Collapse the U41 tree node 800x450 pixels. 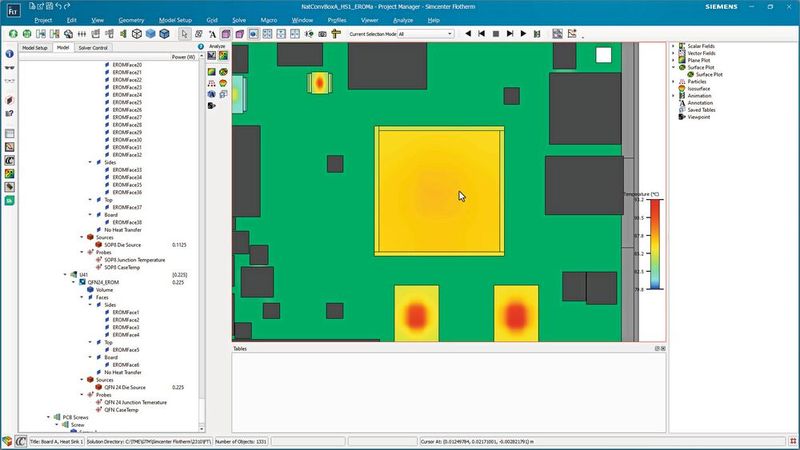(65, 274)
